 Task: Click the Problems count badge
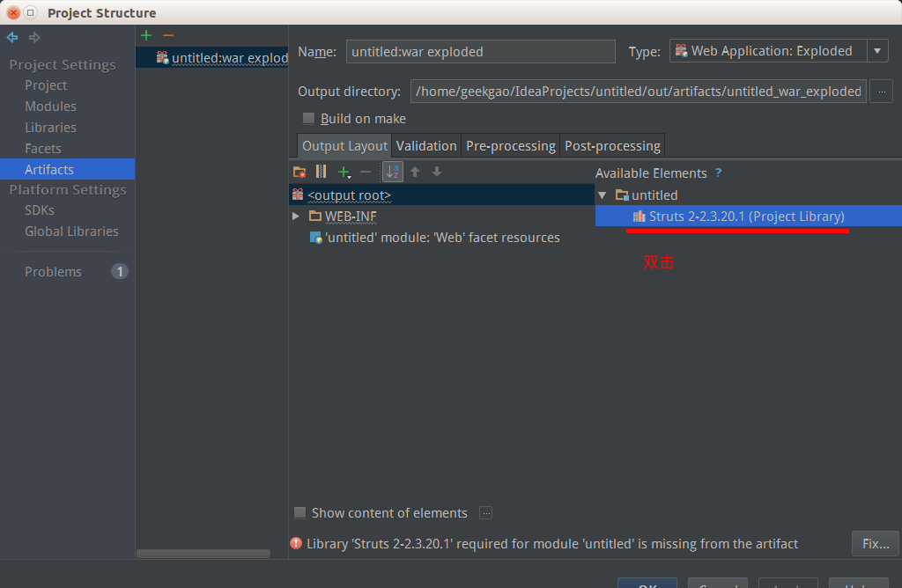120,271
